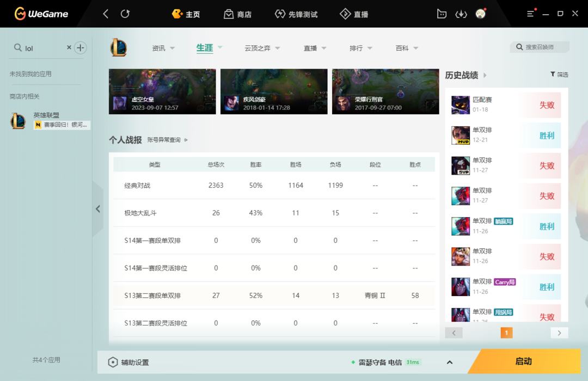
Task: Click the user avatar in top bar
Action: tap(480, 14)
